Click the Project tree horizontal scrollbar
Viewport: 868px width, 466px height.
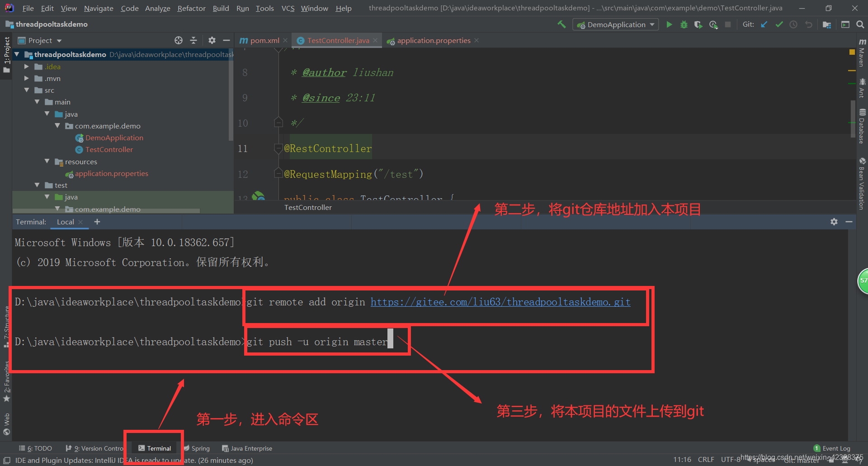click(106, 210)
